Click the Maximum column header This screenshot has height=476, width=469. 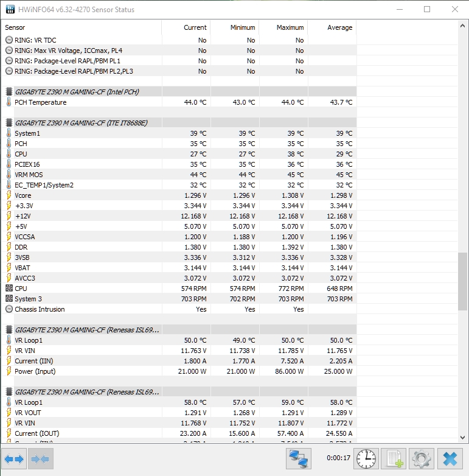(283, 27)
